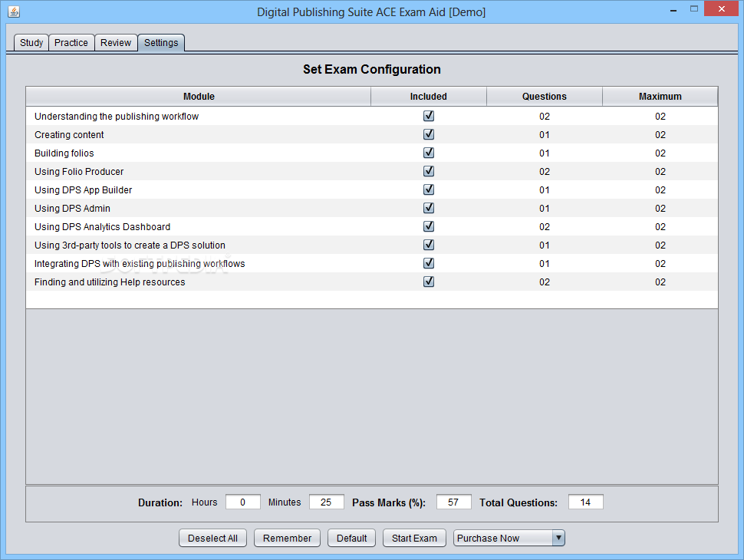Uncheck the Using DPS Admin module
Screen dimensions: 744x560
(429, 208)
